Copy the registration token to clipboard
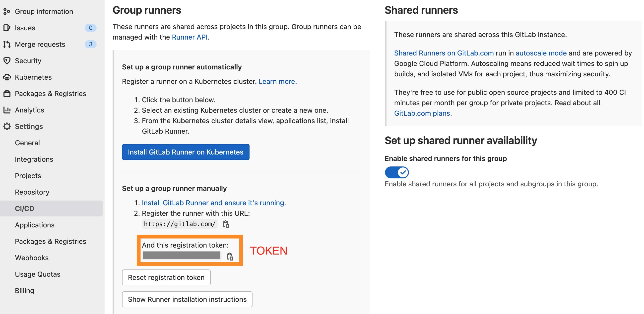 230,257
